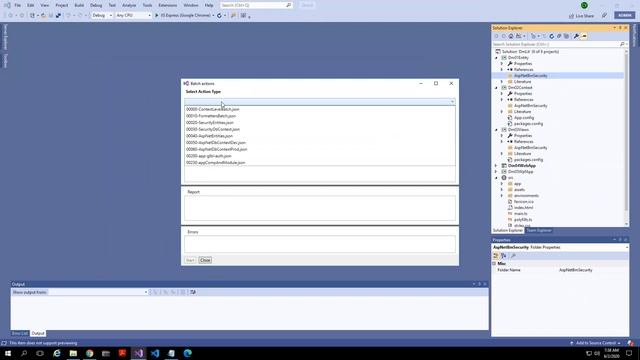Click the Solution Explorer show all files icon
This screenshot has width=640, height=360.
566,36
